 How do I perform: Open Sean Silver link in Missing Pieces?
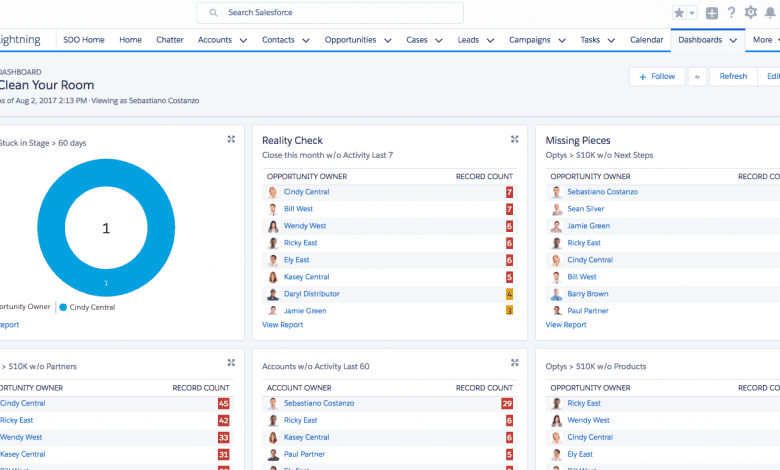[585, 209]
